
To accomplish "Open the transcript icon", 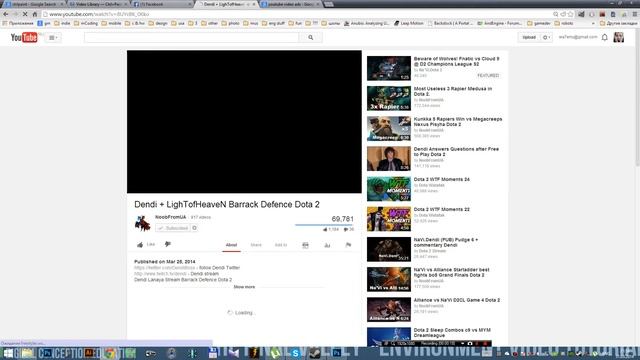I will (305, 245).
